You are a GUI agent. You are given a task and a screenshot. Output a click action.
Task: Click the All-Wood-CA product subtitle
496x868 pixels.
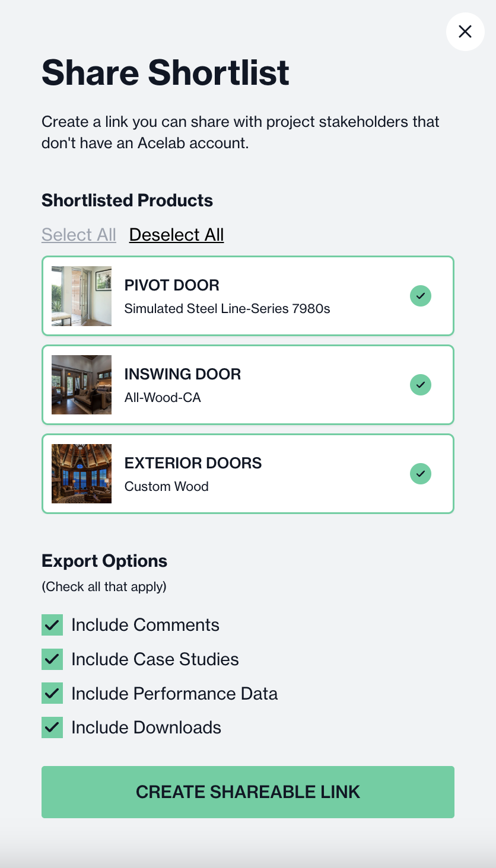coord(163,398)
